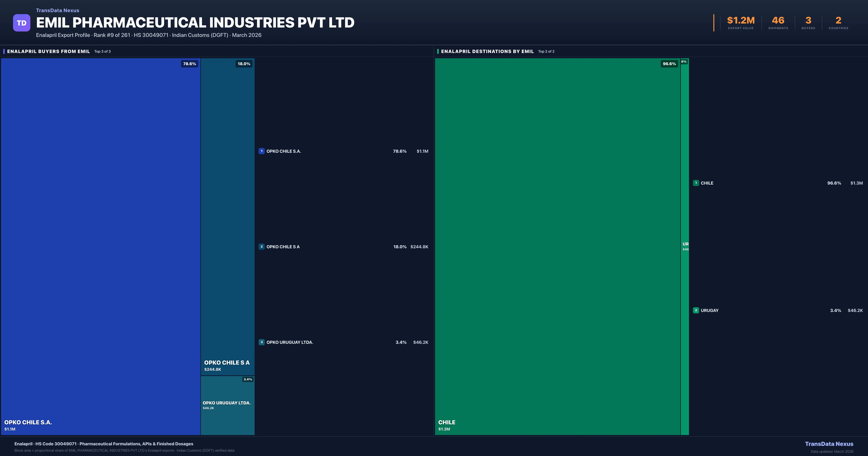This screenshot has height=456, width=868.
Task: Click the 78.6% badge on blue block
Action: click(x=189, y=64)
